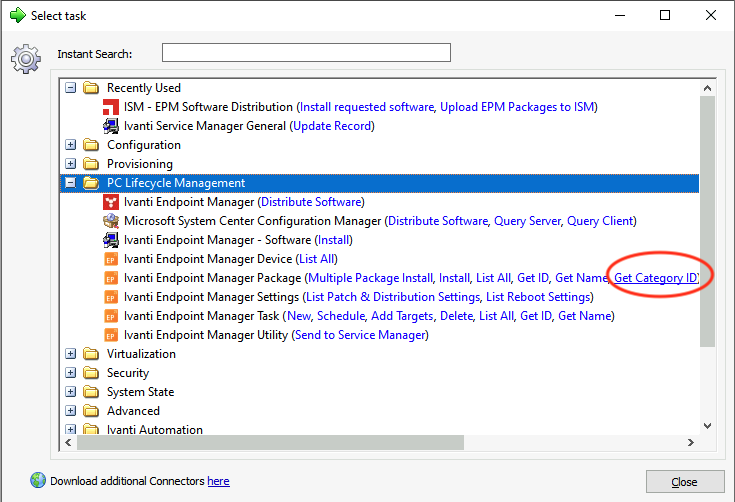735x502 pixels.
Task: Open the New link in the Task row
Action: tap(299, 316)
